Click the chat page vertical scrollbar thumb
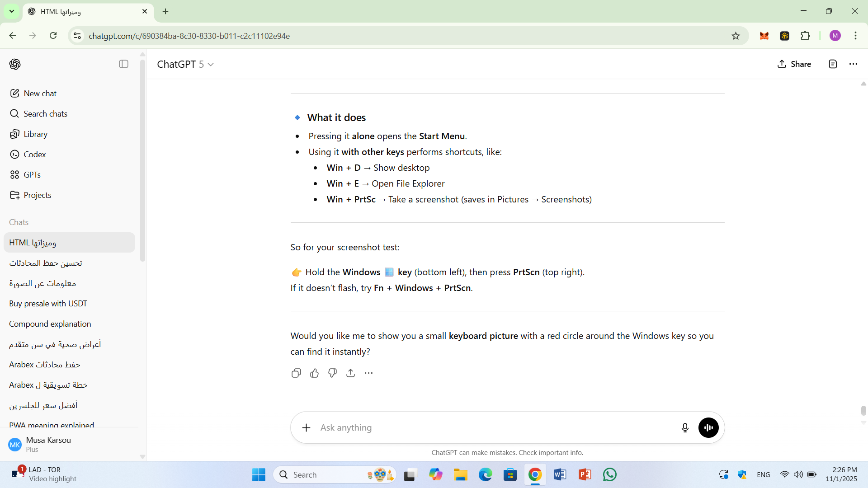Screen dimensions: 868x488 (x=863, y=410)
